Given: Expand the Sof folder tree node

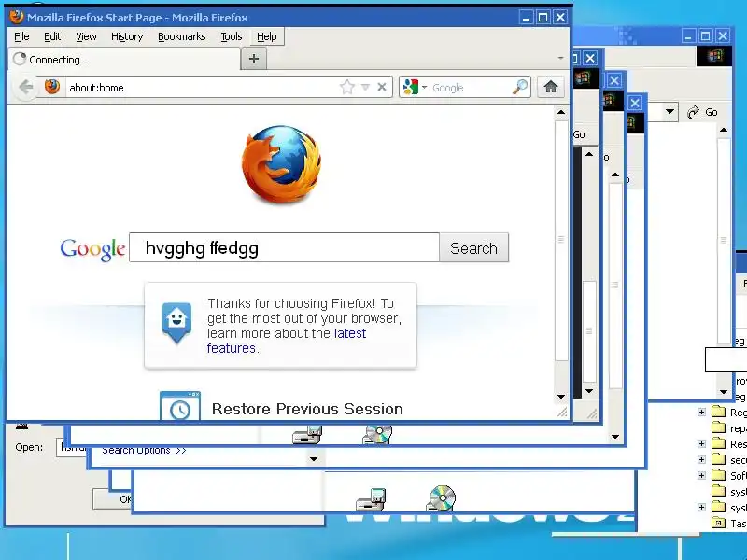Looking at the screenshot, I should (701, 475).
